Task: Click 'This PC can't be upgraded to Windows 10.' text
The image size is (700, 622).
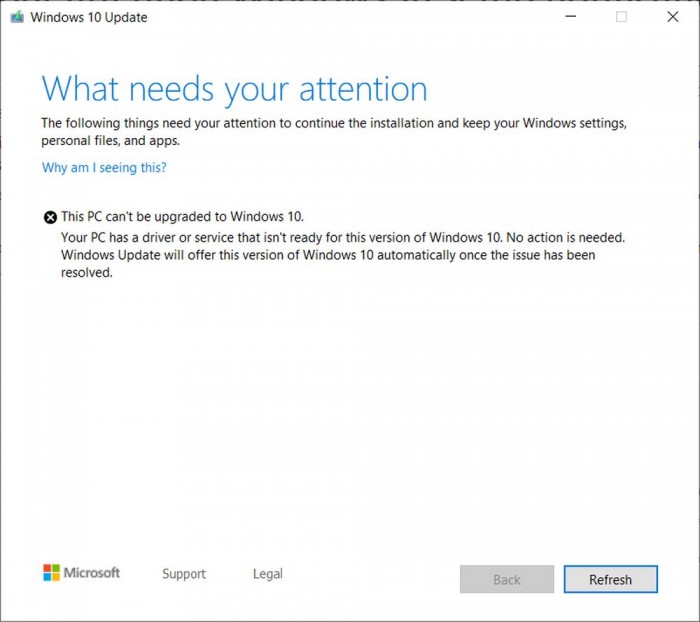Action: click(x=182, y=217)
